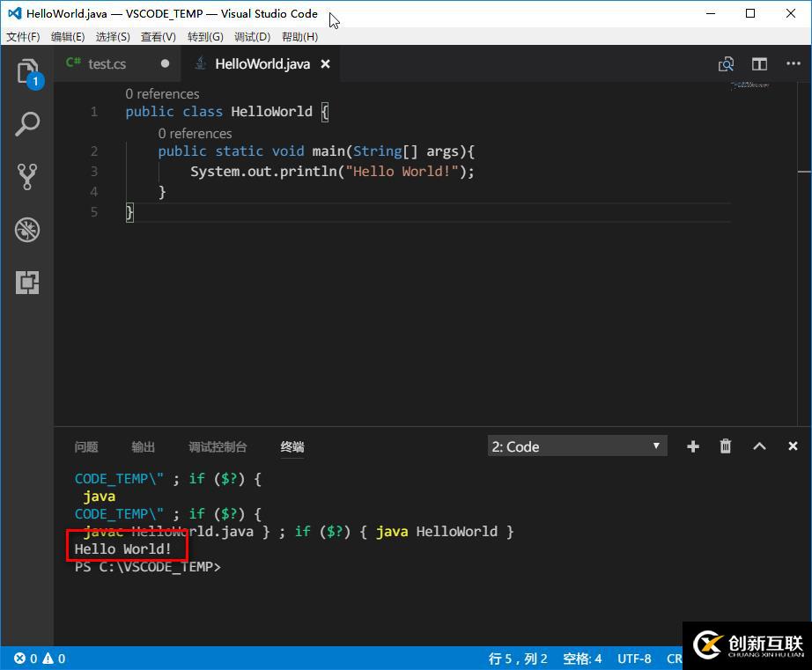
Task: Click cursor position 行 5, 列 2
Action: coord(517,659)
